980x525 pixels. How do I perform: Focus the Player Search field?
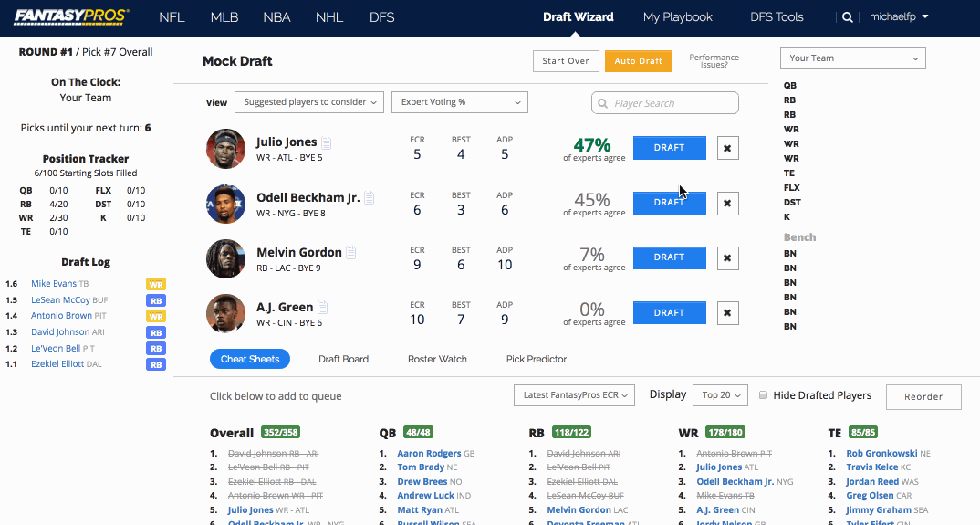[665, 103]
